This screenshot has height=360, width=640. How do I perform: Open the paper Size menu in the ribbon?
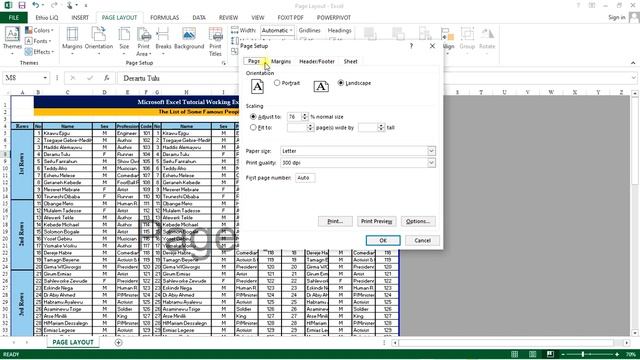pos(124,41)
